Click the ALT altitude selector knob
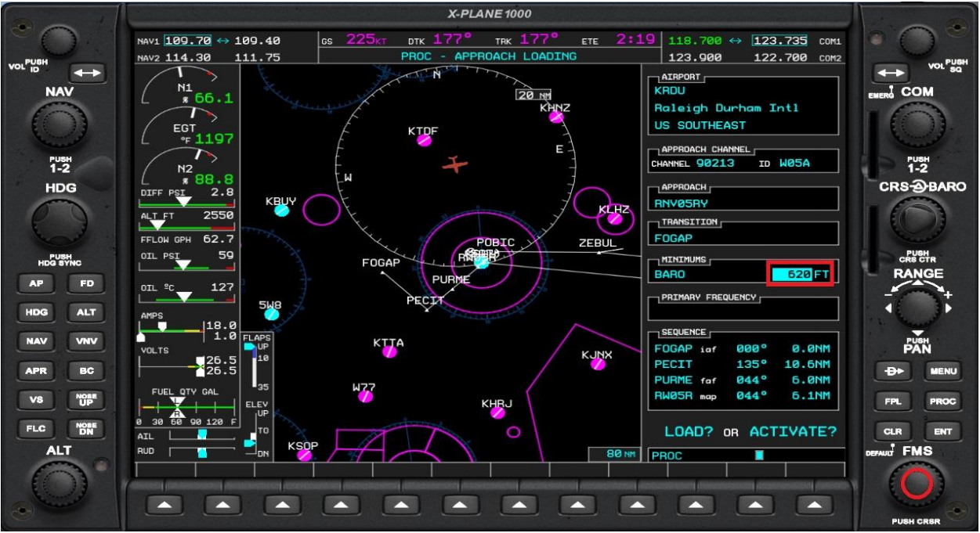980x533 pixels. point(60,485)
